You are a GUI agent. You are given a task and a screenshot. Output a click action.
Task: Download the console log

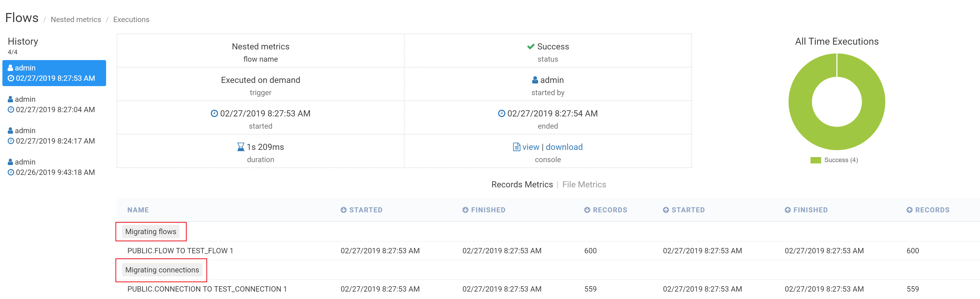pyautogui.click(x=564, y=147)
